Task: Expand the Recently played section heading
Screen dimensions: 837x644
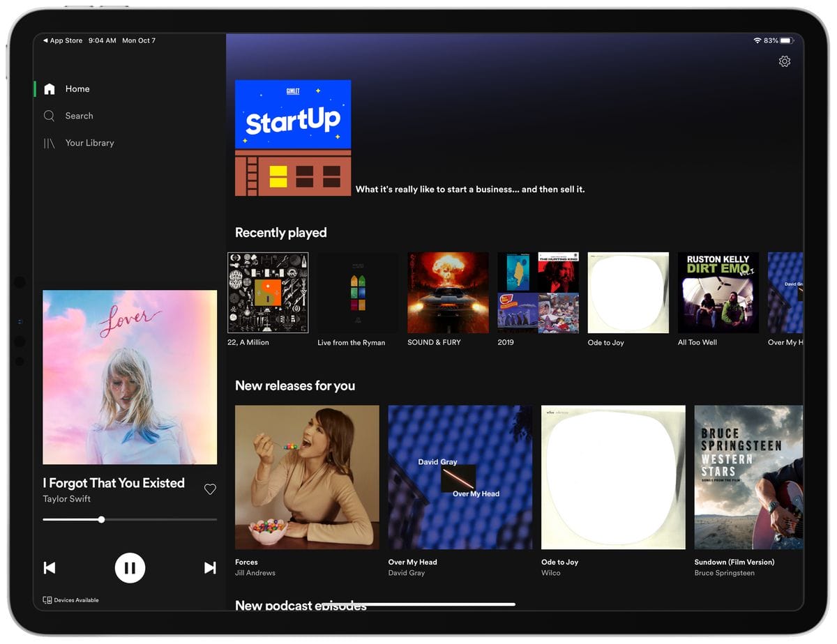Action: (x=280, y=232)
